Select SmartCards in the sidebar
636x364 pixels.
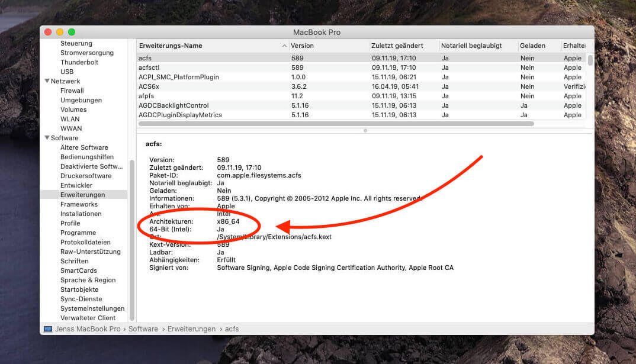[x=79, y=270]
